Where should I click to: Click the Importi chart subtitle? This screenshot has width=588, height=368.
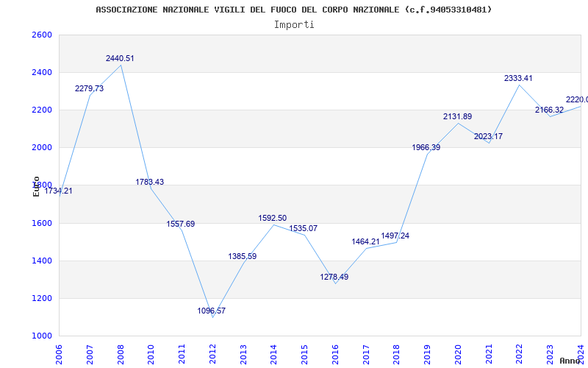pyautogui.click(x=294, y=25)
